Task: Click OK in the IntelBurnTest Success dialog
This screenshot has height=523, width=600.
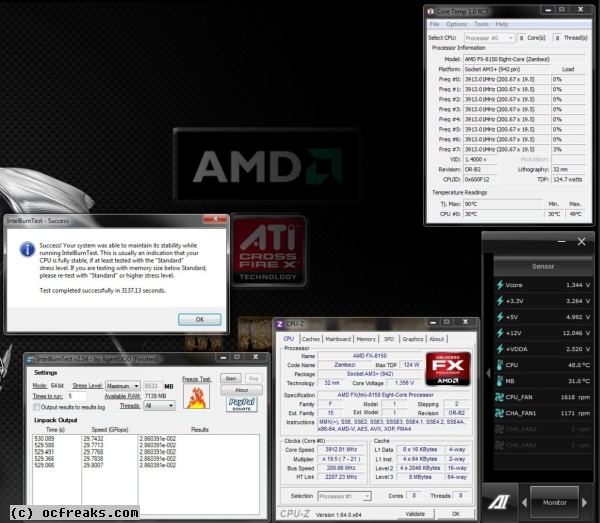Action: coord(200,319)
